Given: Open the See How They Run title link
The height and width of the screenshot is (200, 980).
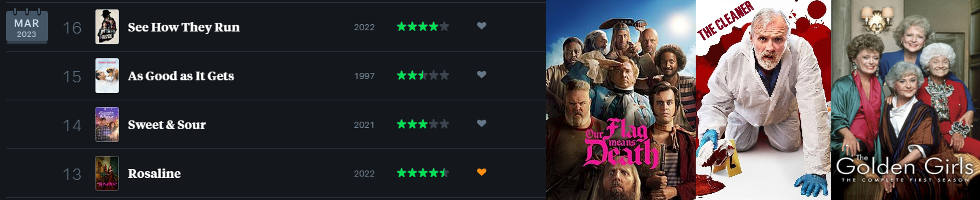Looking at the screenshot, I should (184, 27).
